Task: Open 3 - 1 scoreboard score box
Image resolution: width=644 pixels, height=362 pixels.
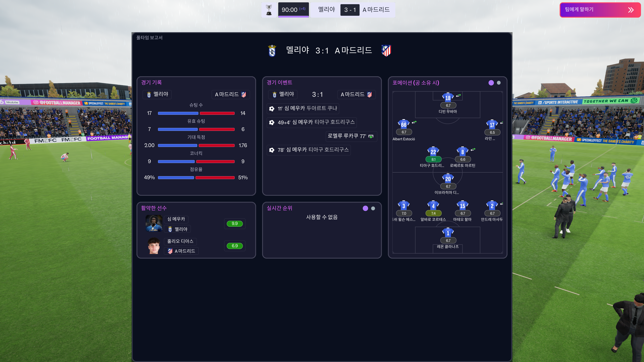Action: 350,10
